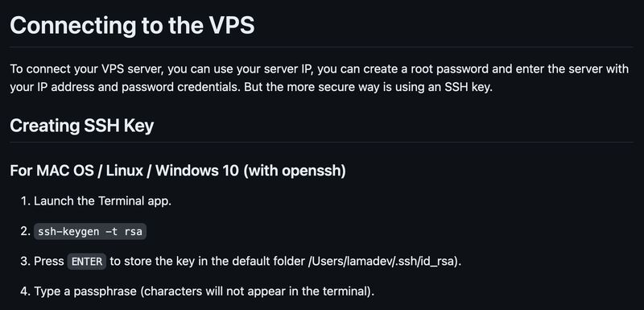Click the "For MAC OS / Linux" subheading
This screenshot has width=644, height=310.
pos(76,171)
